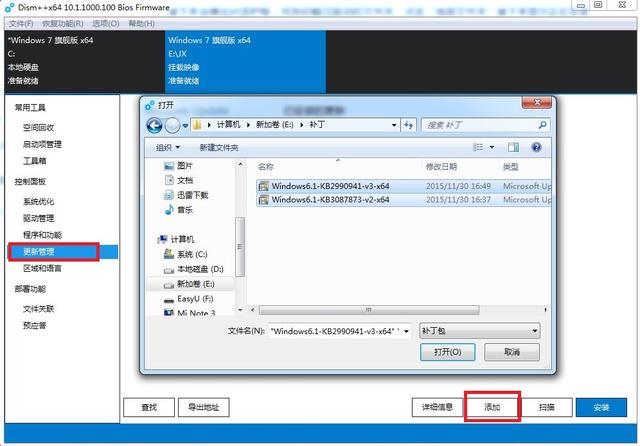Open the 补丁包 file type dropdown
The width and height of the screenshot is (640, 446).
pyautogui.click(x=480, y=331)
